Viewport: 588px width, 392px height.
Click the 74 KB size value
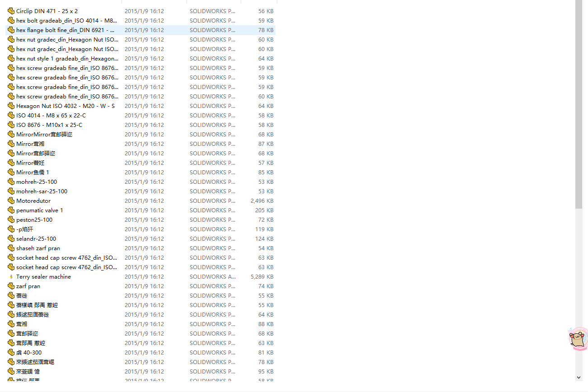pyautogui.click(x=266, y=286)
